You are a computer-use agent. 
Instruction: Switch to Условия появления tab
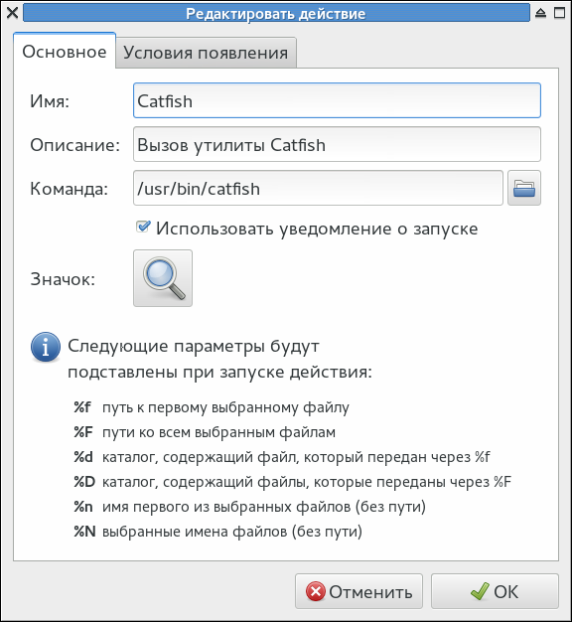[206, 53]
